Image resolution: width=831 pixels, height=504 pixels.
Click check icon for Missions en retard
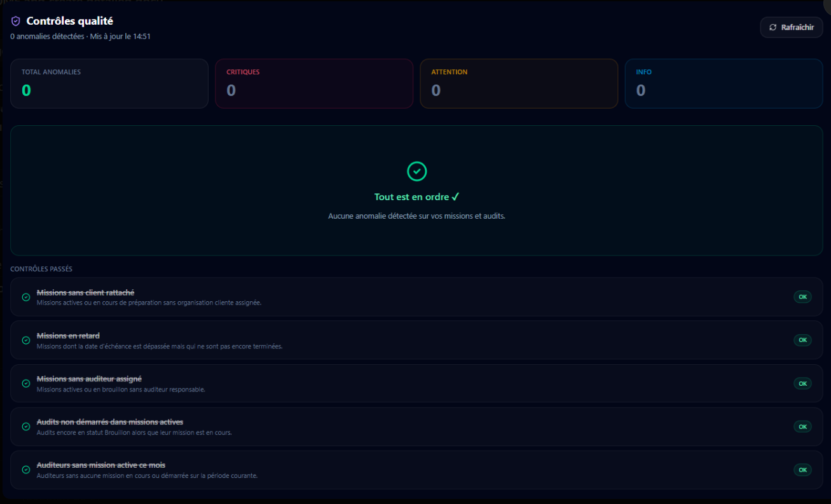point(26,340)
